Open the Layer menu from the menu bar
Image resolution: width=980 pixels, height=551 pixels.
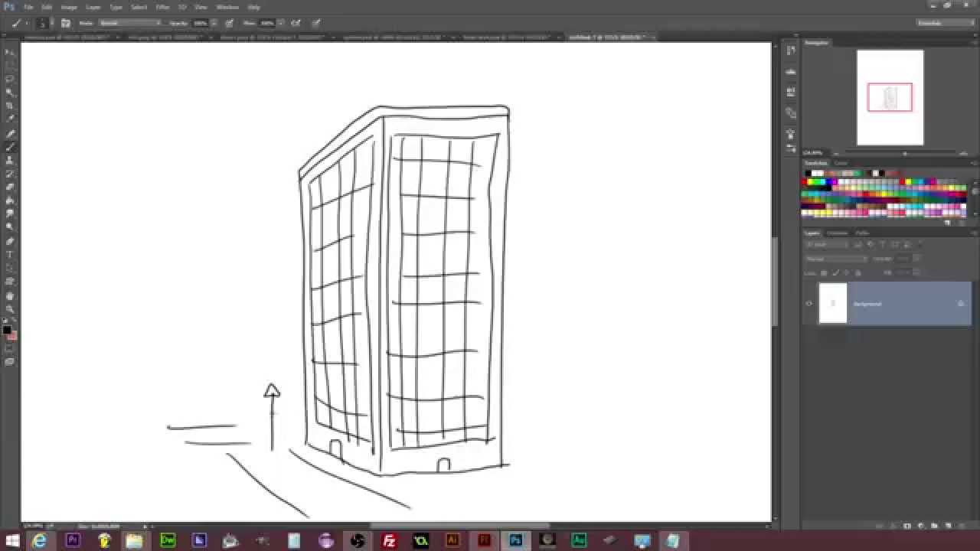click(93, 7)
